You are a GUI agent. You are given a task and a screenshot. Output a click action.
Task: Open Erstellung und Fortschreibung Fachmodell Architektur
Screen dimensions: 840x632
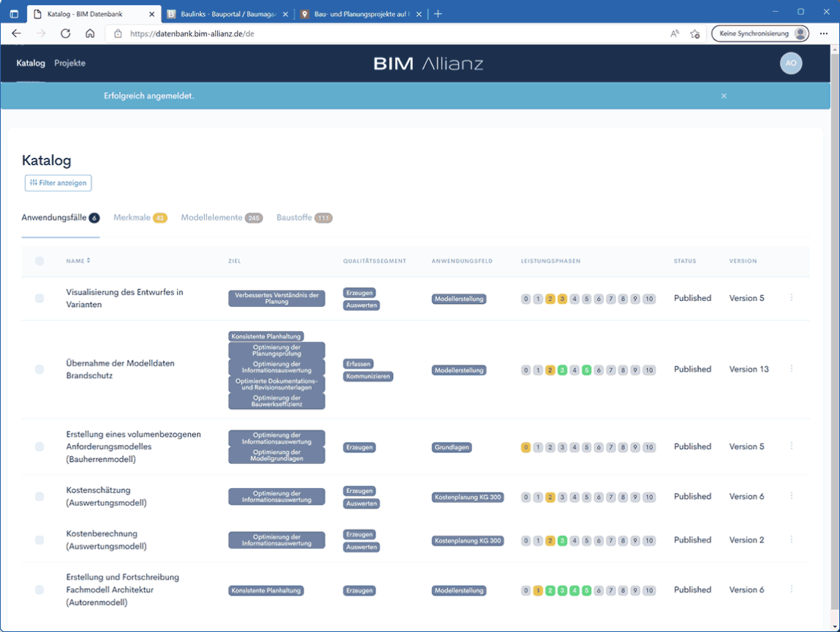point(122,589)
